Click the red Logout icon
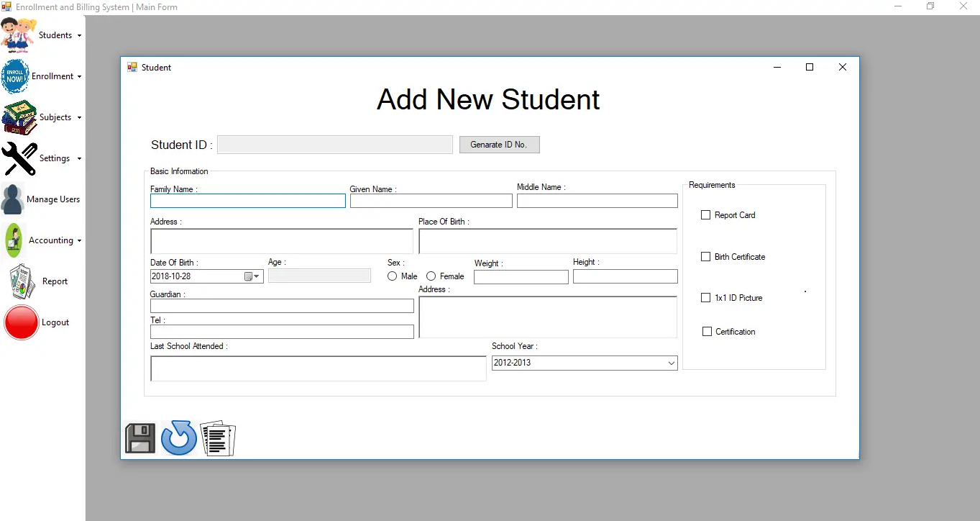 point(22,322)
